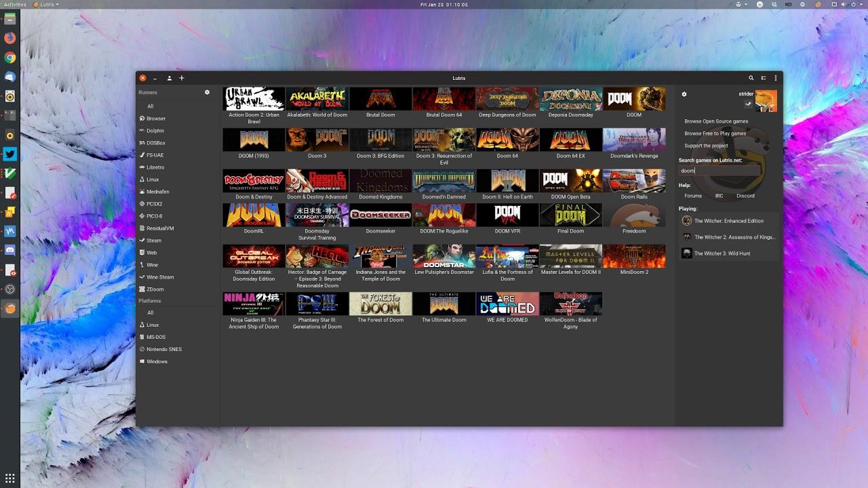Click the Lutris.net search field containing doom

click(x=719, y=171)
